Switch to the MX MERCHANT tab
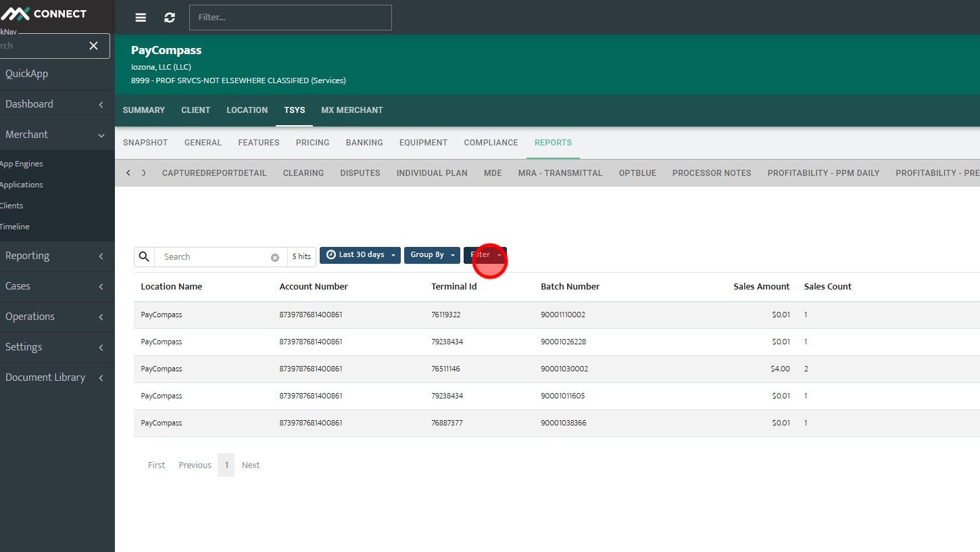Image resolution: width=980 pixels, height=552 pixels. point(352,110)
